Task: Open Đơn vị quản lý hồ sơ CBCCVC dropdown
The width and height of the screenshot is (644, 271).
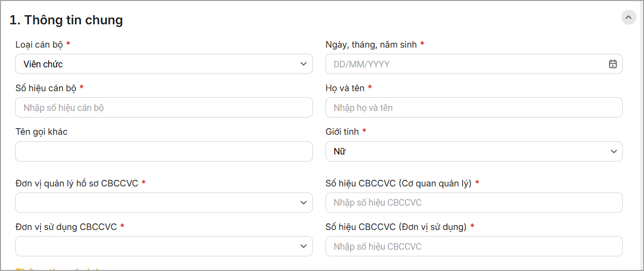Action: coord(164,203)
